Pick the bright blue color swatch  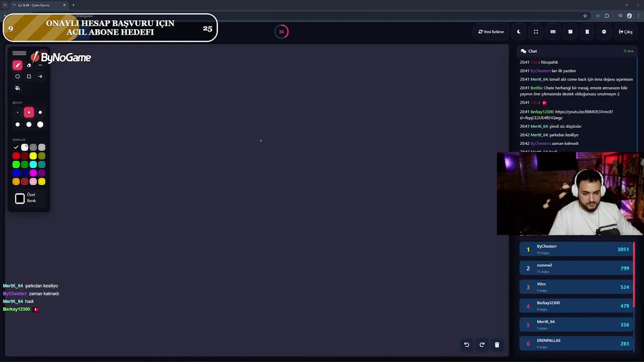point(16,173)
